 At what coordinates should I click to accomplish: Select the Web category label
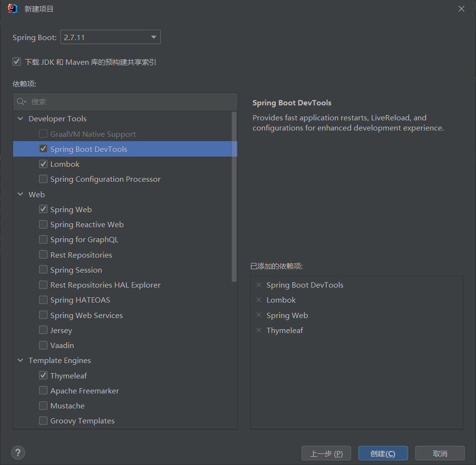tap(36, 194)
